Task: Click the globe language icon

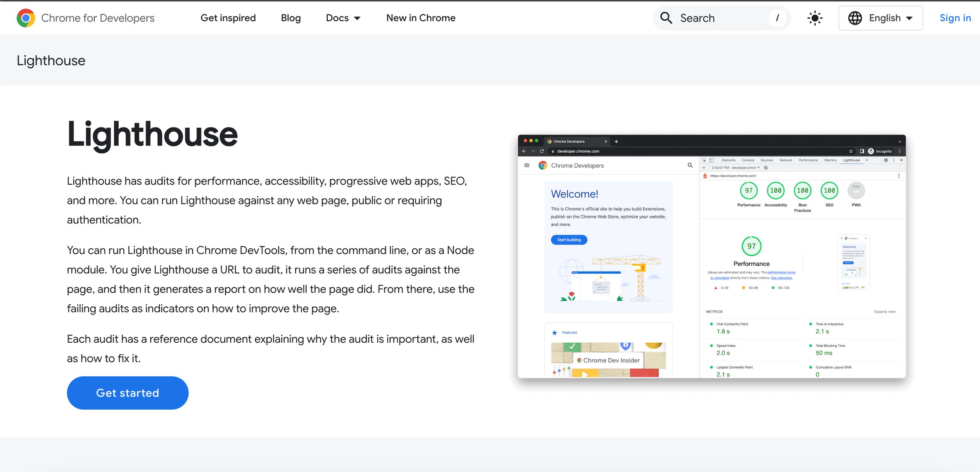Action: [855, 18]
